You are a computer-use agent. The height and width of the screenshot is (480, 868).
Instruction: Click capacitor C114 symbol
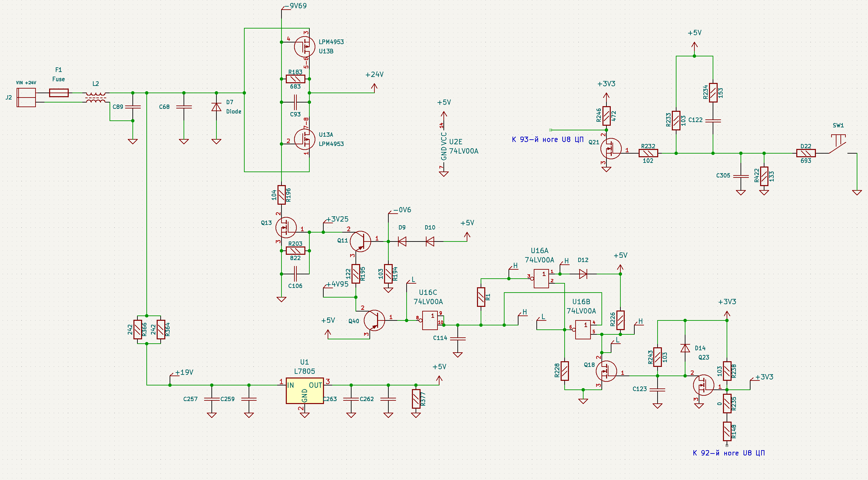[458, 339]
